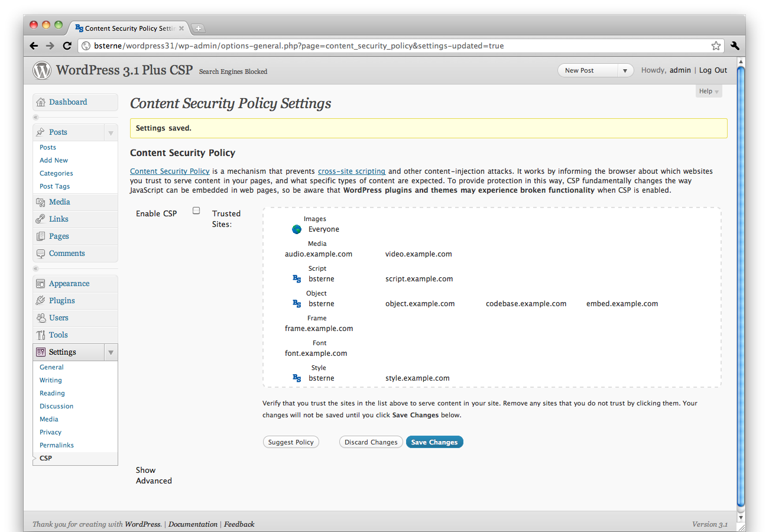769x532 pixels.
Task: Remove embed.example.com from Object sites
Action: tap(622, 304)
